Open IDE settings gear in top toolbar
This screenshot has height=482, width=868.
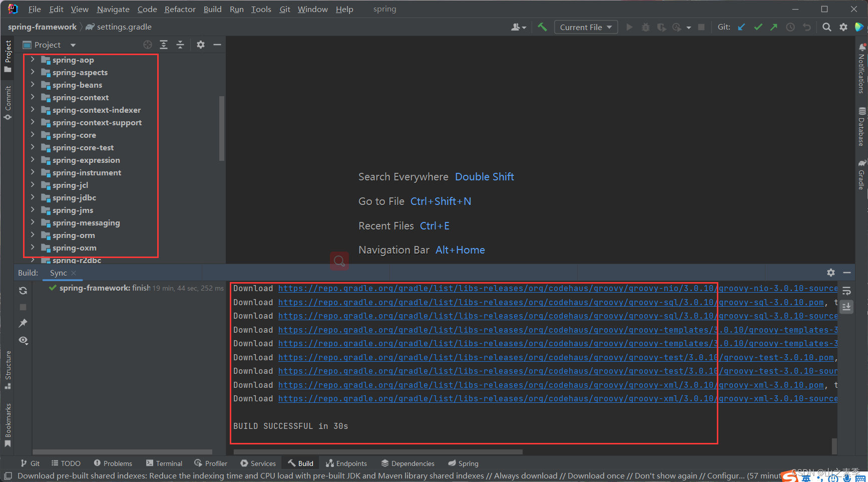pos(843,27)
